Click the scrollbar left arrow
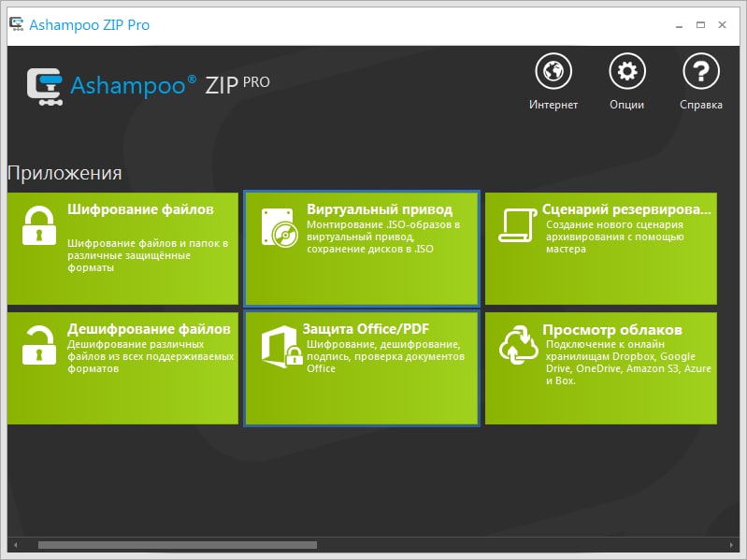This screenshot has height=560, width=747. (x=16, y=545)
